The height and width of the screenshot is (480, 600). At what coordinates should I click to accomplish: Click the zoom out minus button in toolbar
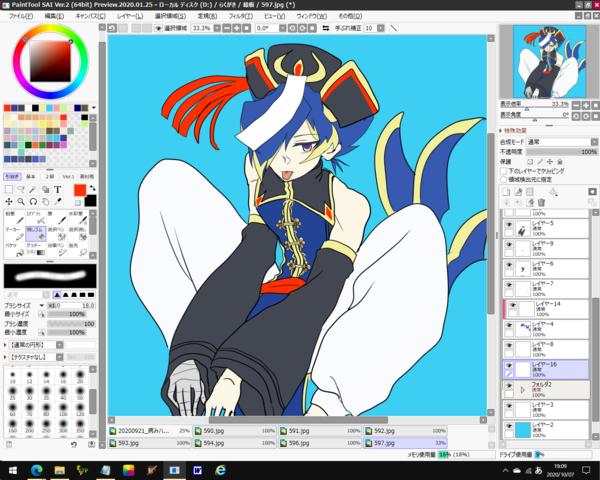pyautogui.click(x=227, y=28)
